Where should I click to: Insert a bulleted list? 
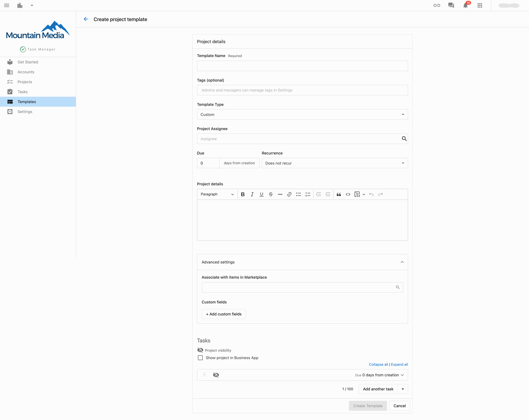[299, 194]
